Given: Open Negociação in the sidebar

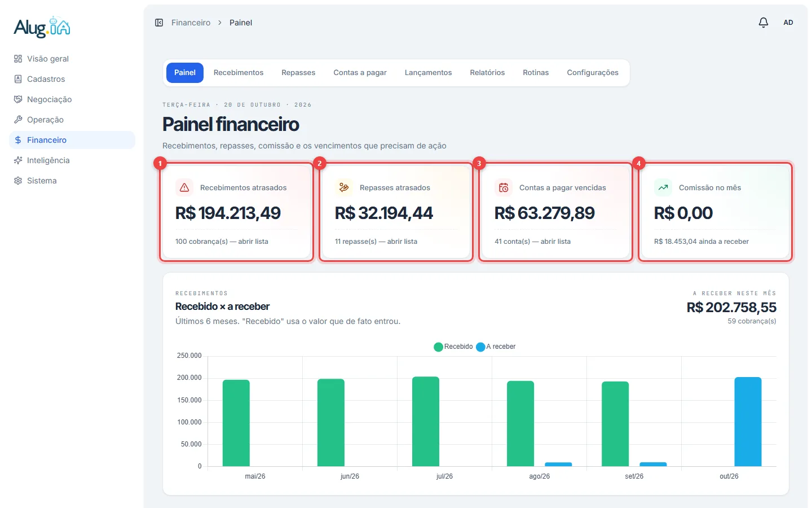Looking at the screenshot, I should [72, 99].
